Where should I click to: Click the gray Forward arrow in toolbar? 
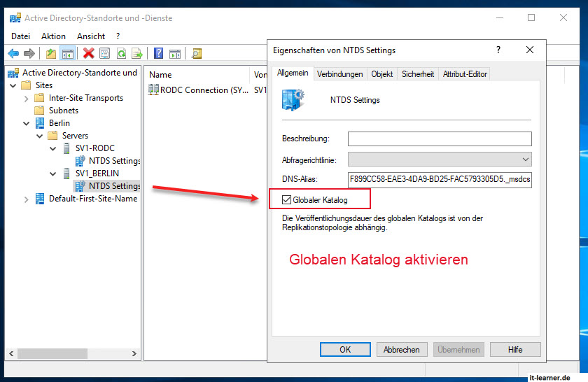coord(29,54)
